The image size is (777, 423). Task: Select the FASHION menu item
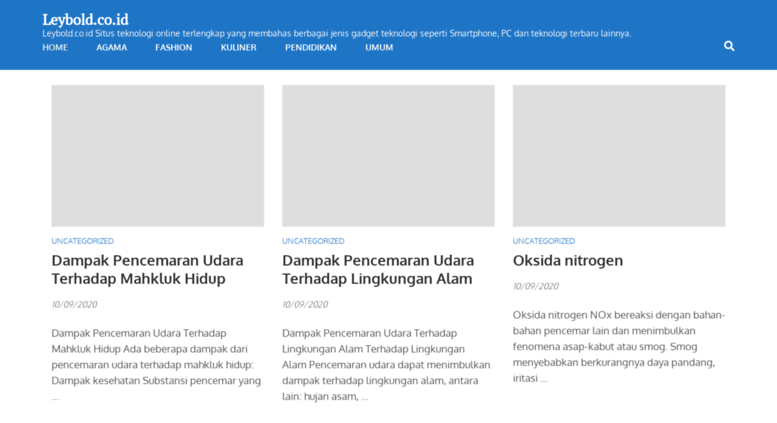[x=173, y=48]
